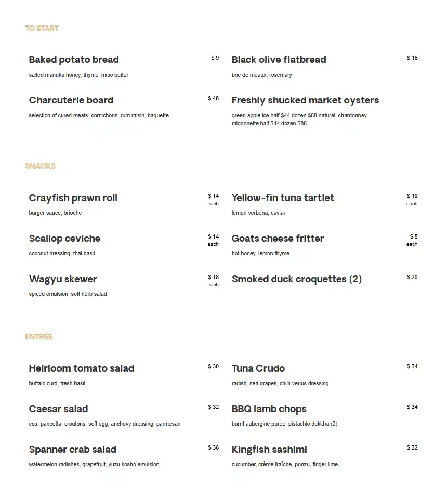
Task: Select the Baked potato bread item
Action: 74,60
